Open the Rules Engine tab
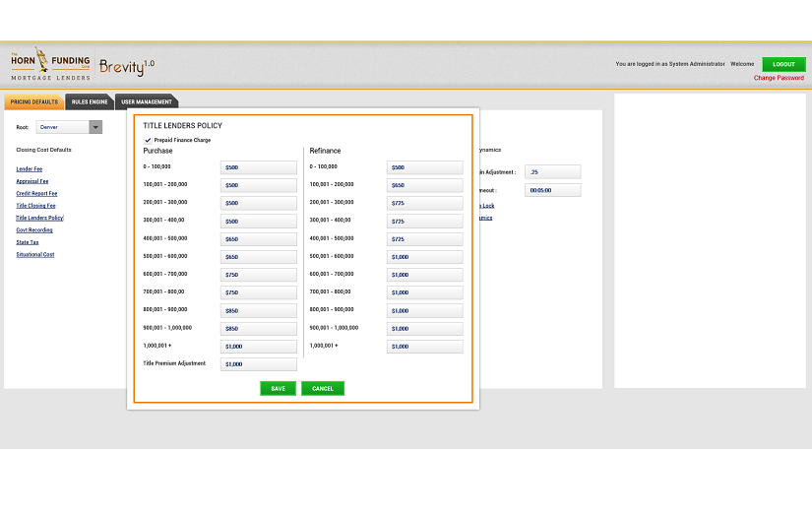The image size is (812, 517). tap(90, 102)
